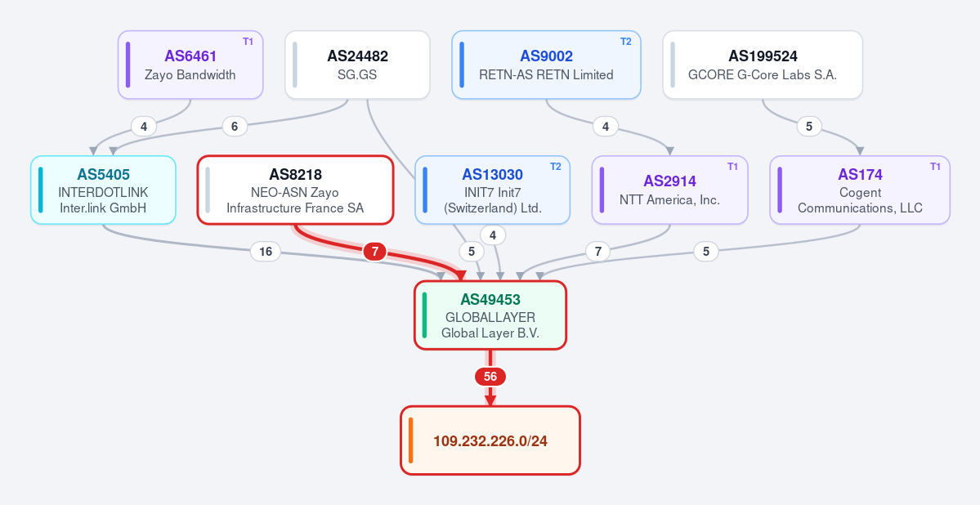Screen dimensions: 980x505
Task: Click the T1 tag on AS2914
Action: click(x=733, y=167)
